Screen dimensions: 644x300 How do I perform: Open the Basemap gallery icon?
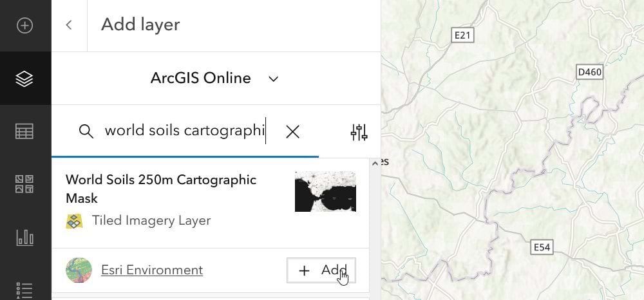coord(24,184)
